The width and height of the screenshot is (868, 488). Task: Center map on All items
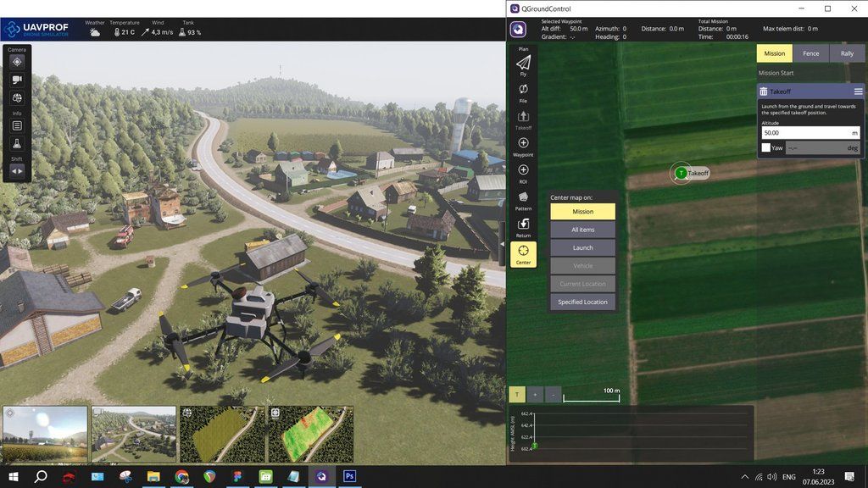(582, 230)
